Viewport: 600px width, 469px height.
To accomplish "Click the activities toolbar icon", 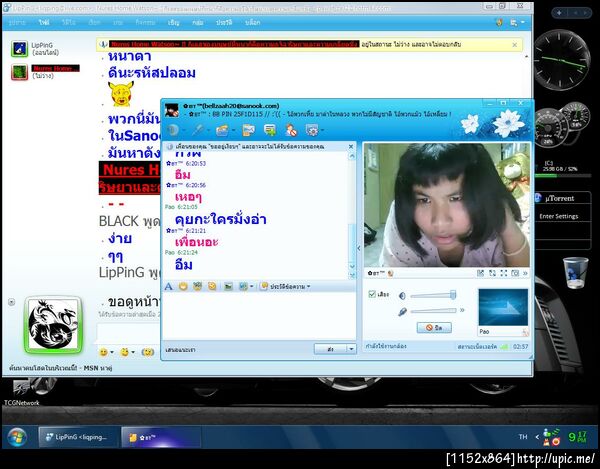I will pos(270,130).
